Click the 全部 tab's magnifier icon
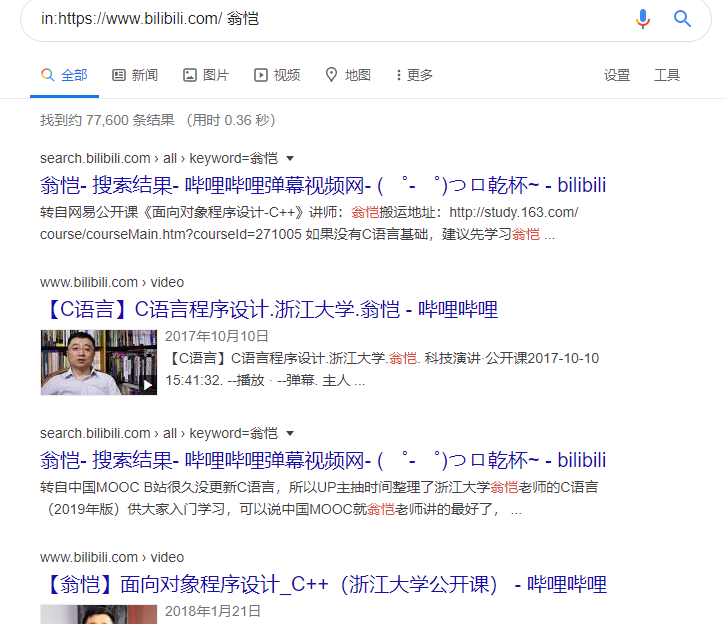The image size is (726, 624). tap(48, 75)
